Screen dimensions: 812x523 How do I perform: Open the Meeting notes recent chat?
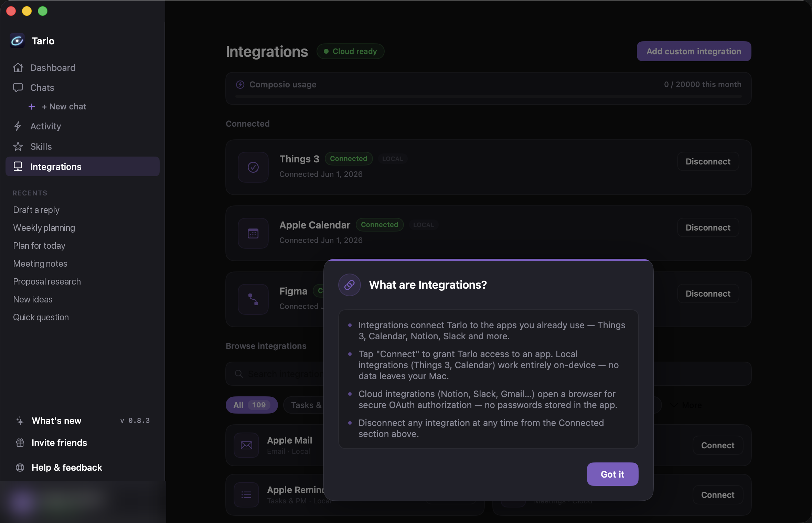[40, 264]
